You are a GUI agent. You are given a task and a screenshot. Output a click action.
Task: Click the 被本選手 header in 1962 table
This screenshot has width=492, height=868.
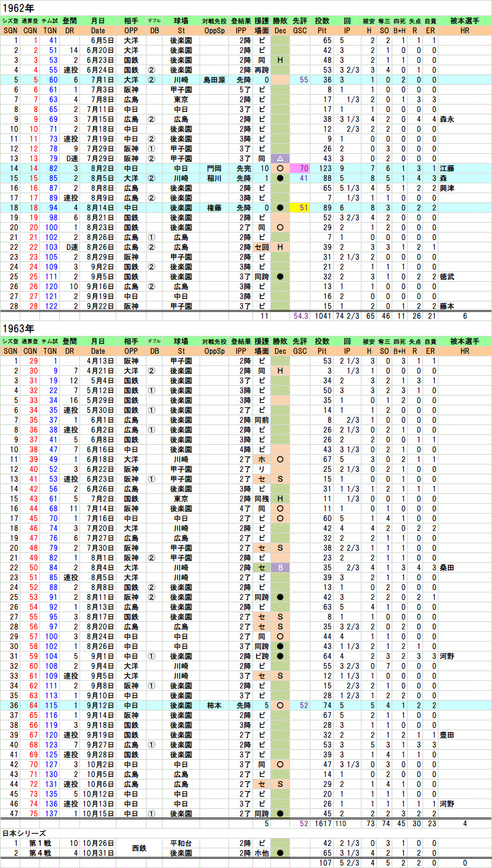point(464,20)
